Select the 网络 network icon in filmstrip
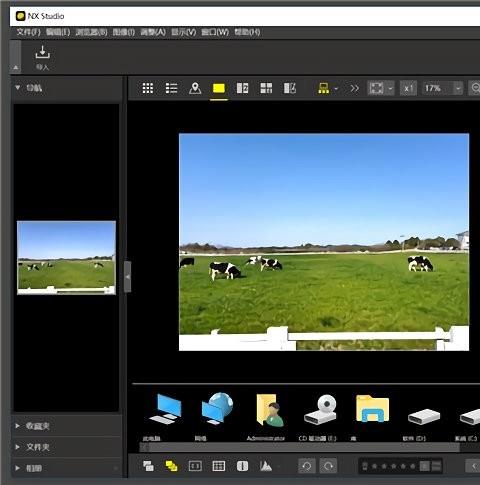Screen dimensions: 480x485 (217, 409)
